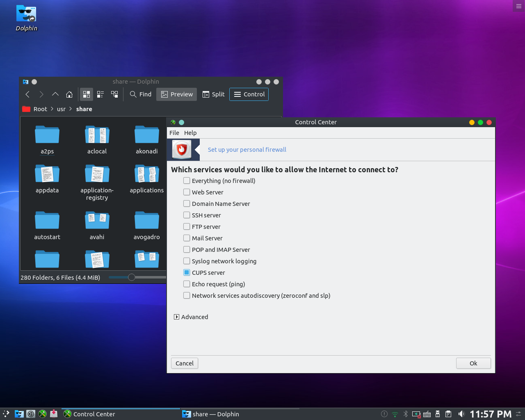This screenshot has width=525, height=420.
Task: Select the a2ps folder in Dolphin
Action: coord(47,140)
